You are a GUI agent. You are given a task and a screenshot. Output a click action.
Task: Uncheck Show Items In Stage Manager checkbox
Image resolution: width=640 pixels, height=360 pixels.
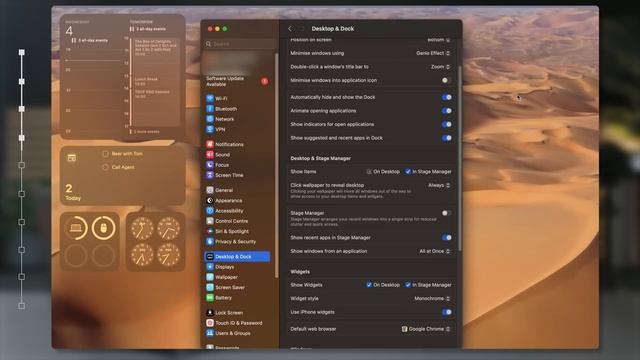(x=408, y=172)
